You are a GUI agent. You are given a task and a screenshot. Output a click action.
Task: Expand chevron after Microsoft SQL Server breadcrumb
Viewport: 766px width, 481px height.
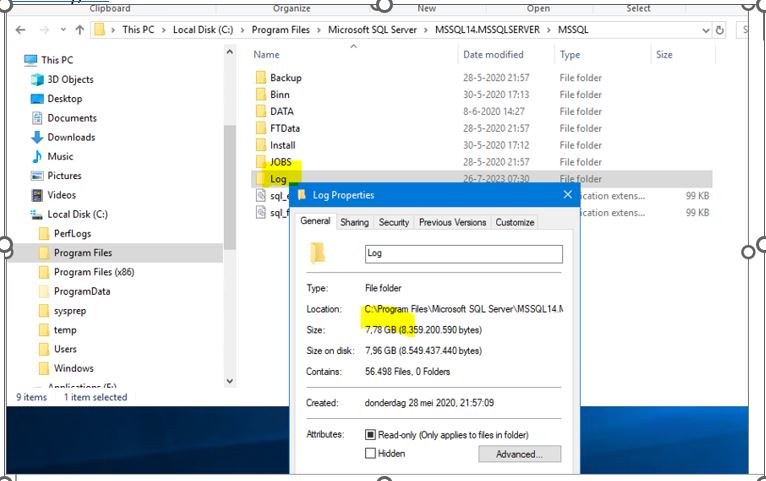(x=426, y=30)
